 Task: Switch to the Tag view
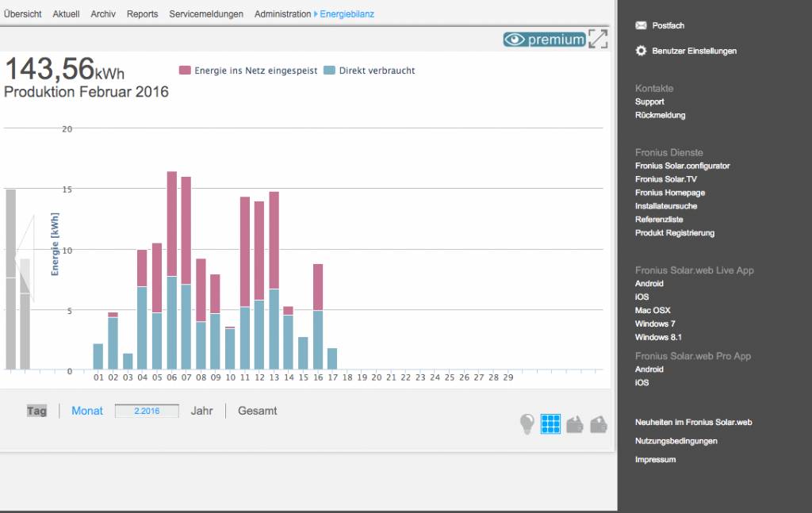click(36, 411)
